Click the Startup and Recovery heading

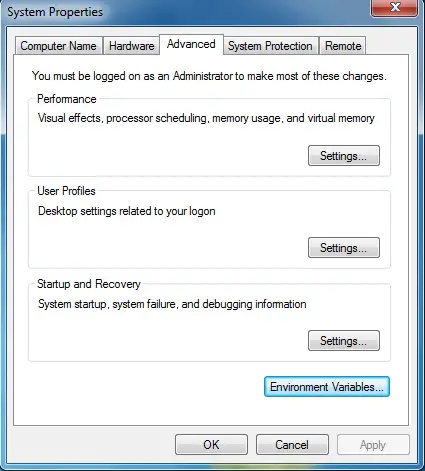tap(89, 284)
